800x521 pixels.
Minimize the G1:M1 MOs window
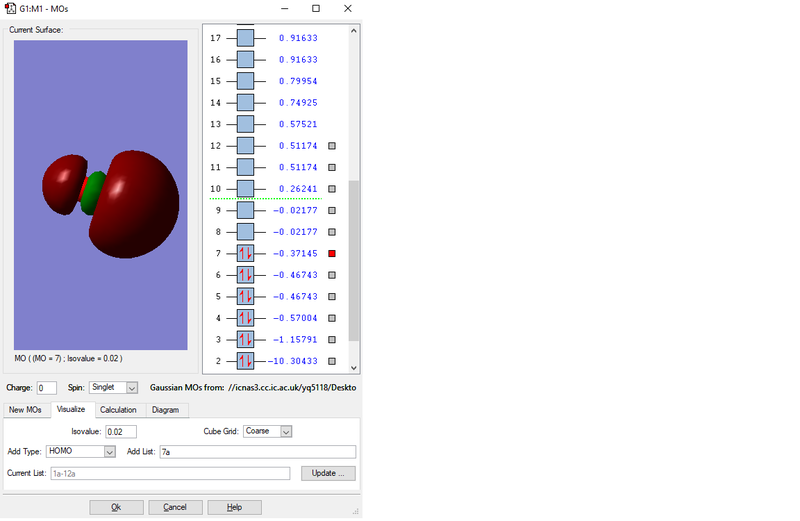pyautogui.click(x=285, y=9)
